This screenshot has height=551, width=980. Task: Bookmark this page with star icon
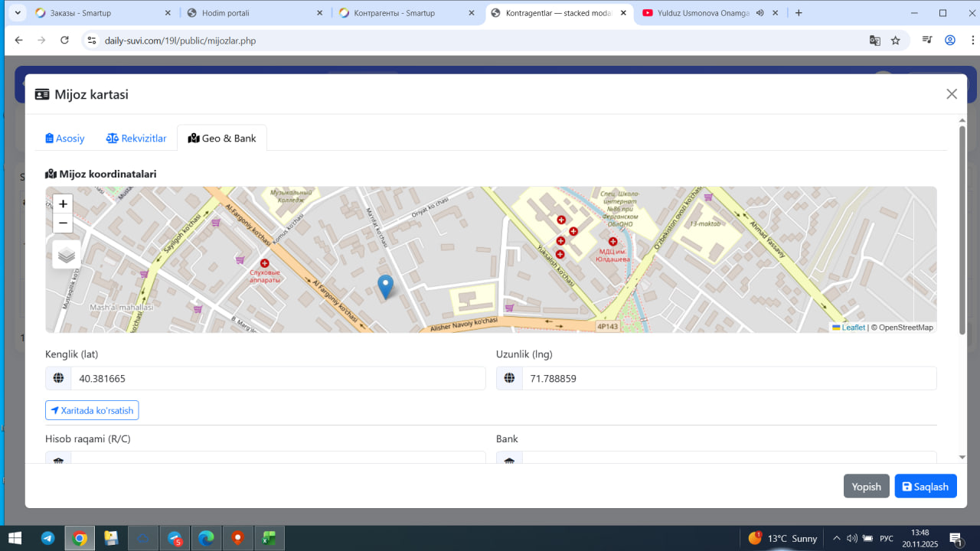[x=895, y=41]
